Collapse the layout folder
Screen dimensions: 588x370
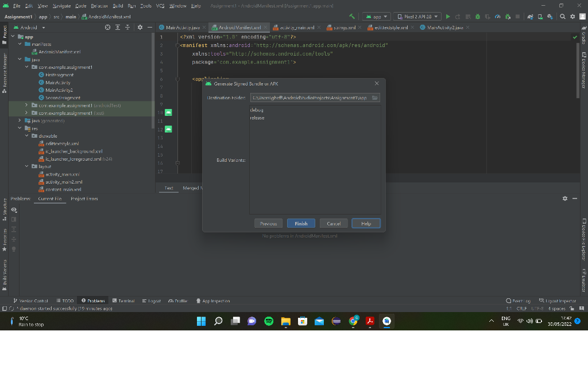click(26, 166)
